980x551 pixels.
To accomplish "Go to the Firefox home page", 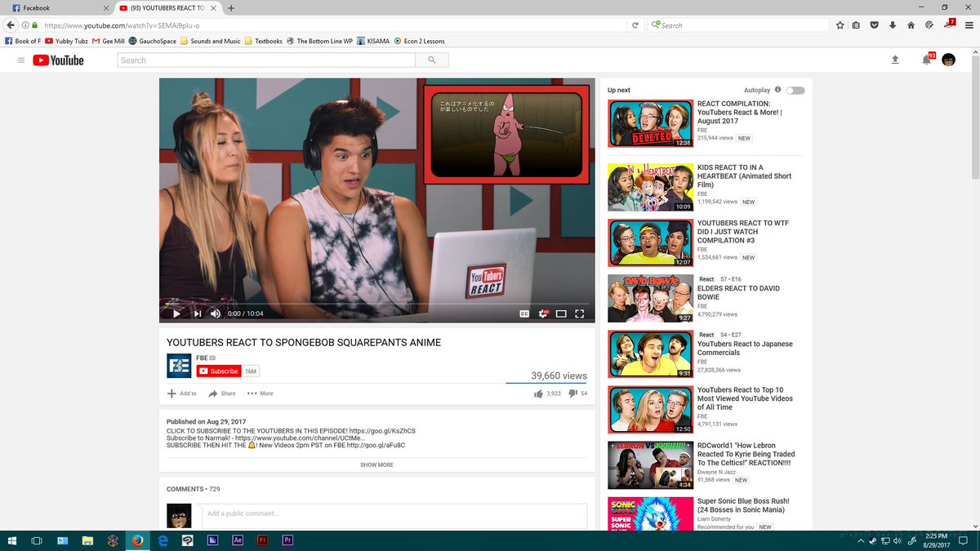I will pos(911,25).
